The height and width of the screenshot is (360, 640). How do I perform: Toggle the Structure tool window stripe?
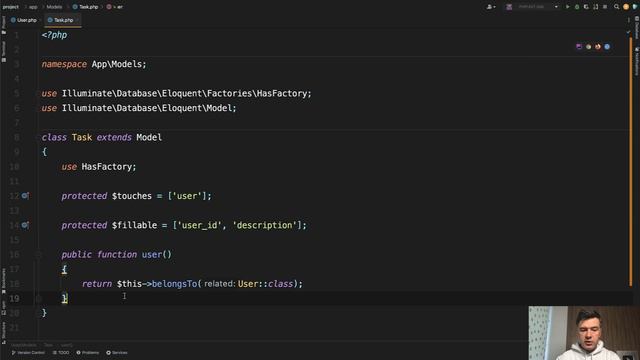[x=4, y=332]
